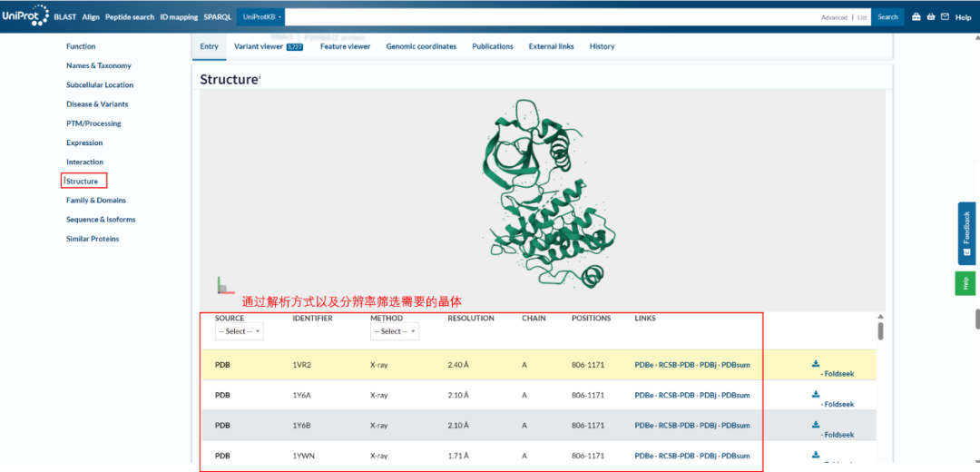The image size is (980, 472).
Task: Open the basket icon in header
Action: click(x=931, y=17)
